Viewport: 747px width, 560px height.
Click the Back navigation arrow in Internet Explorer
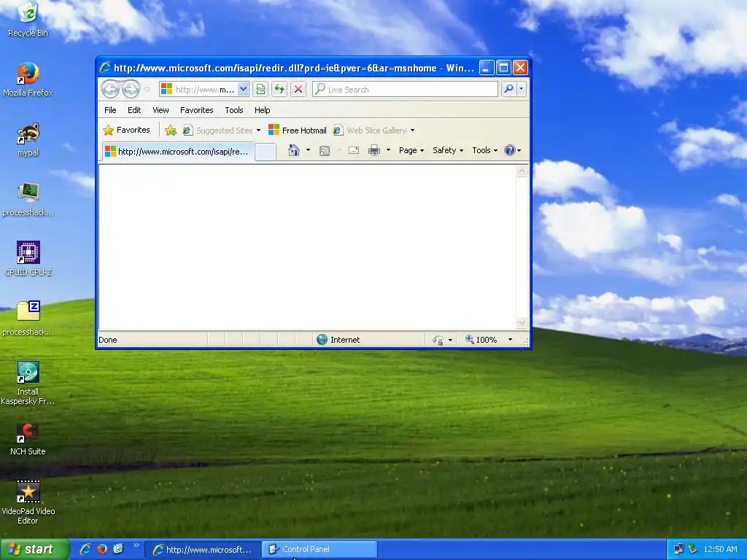point(111,89)
